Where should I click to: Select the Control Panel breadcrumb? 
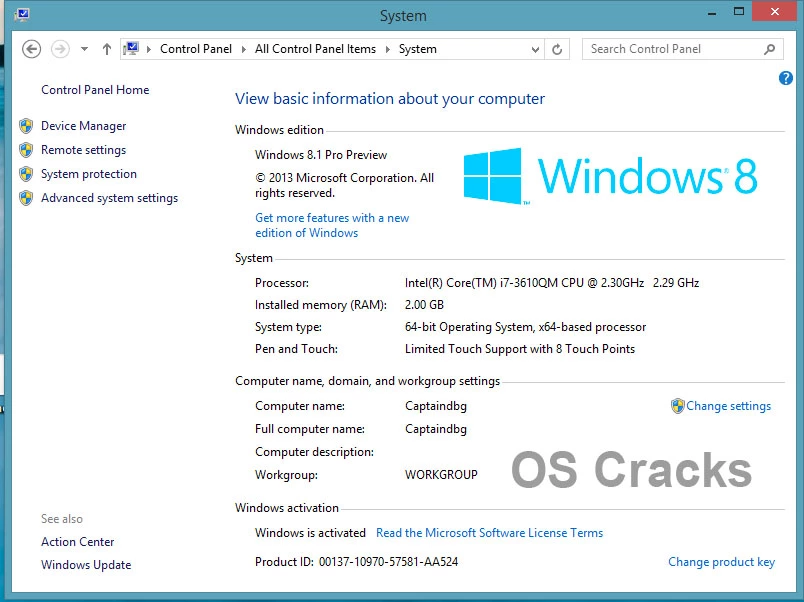(196, 49)
